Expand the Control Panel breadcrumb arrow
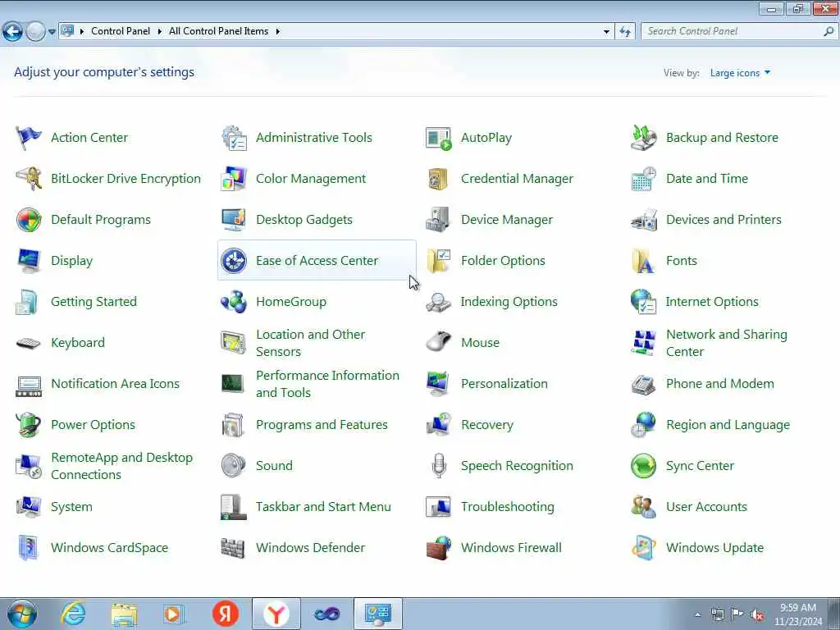The height and width of the screenshot is (630, 840). click(160, 32)
